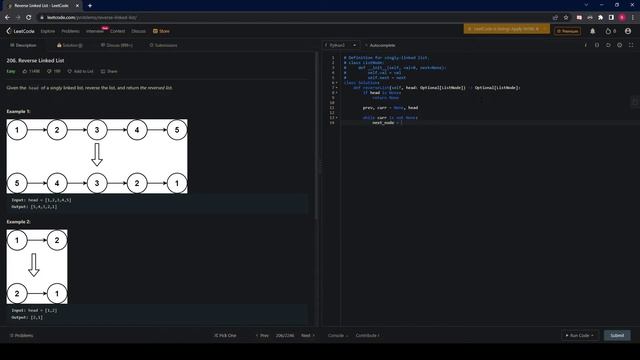Click the LeetCode logo
The width and height of the screenshot is (640, 360).
[20, 31]
